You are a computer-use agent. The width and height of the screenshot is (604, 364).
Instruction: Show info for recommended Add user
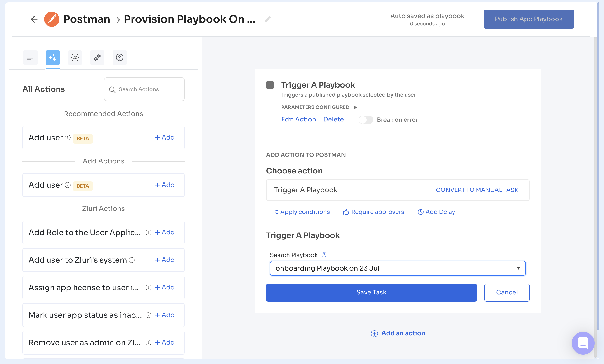click(68, 138)
